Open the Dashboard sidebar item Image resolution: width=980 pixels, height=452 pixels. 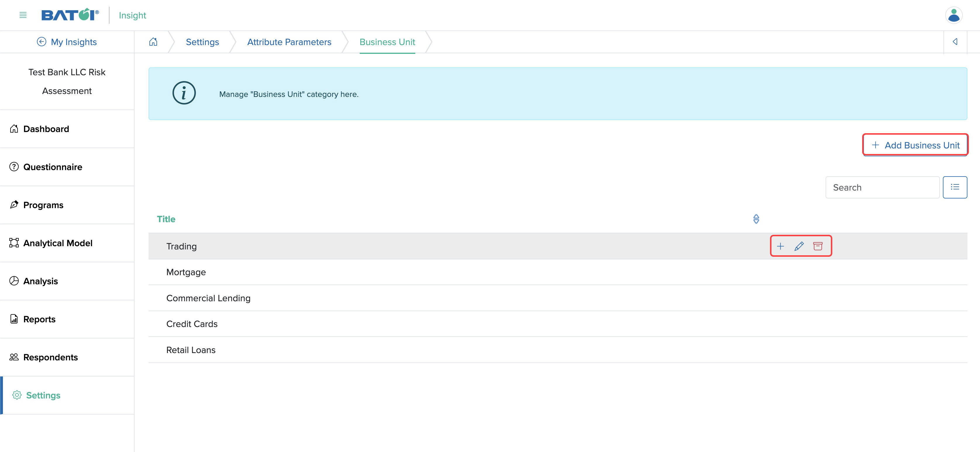(67, 129)
